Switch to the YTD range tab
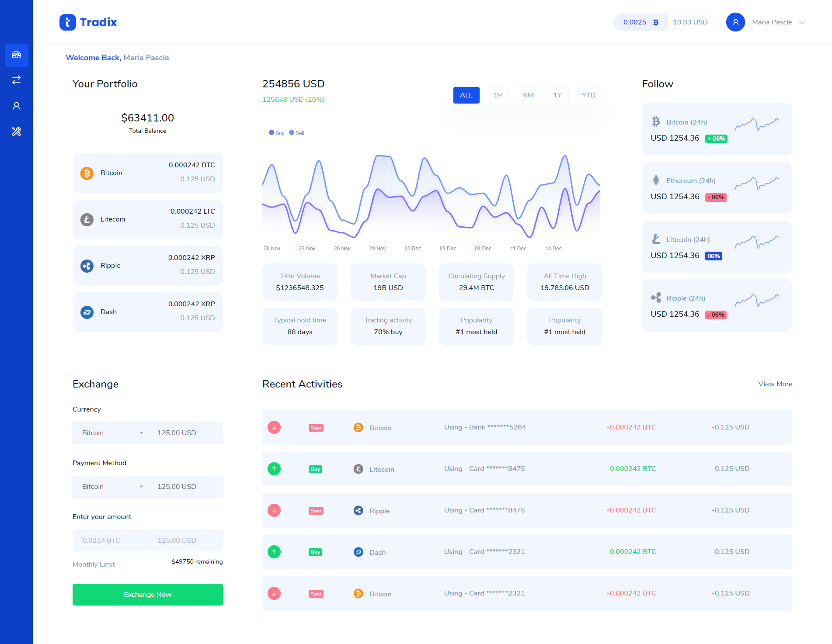Image resolution: width=832 pixels, height=644 pixels. 588,95
